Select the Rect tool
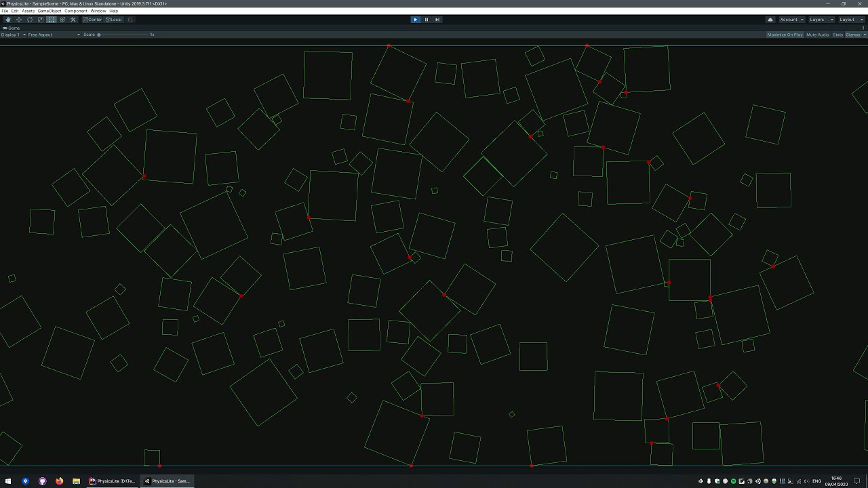The image size is (868, 488). tap(51, 20)
